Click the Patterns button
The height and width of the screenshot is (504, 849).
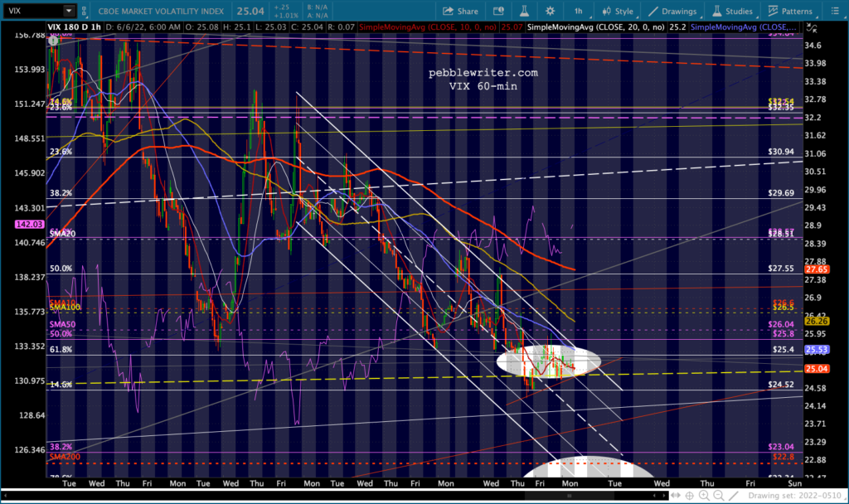point(790,11)
